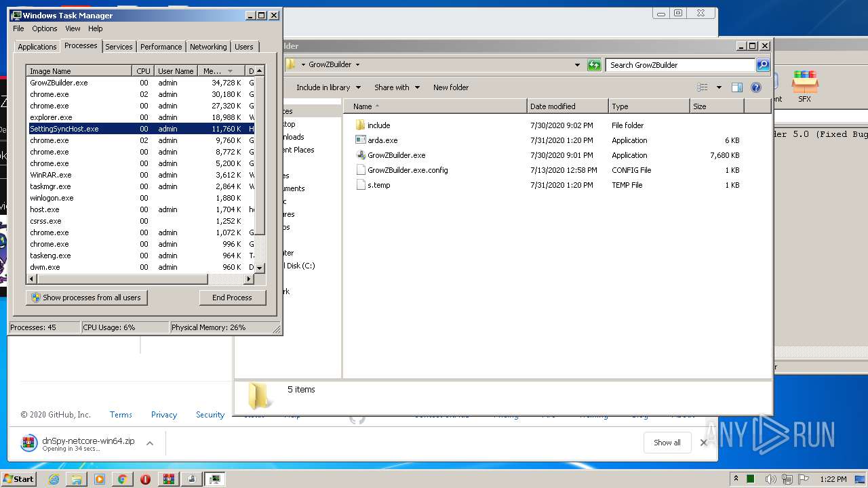Switch to the Services tab
This screenshot has width=868, height=488.
tap(119, 47)
